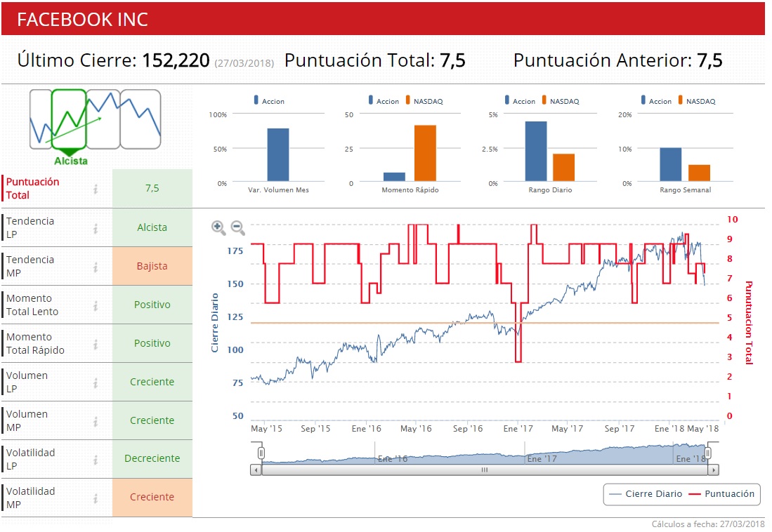Viewport: 772px width, 532px height.
Task: Click the Puntuación Total value 7,5 cell
Action: pos(152,188)
